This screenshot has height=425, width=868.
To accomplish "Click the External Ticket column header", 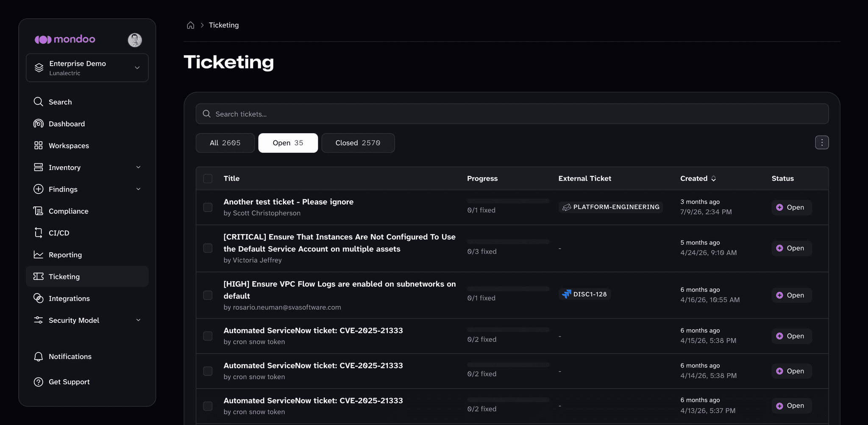I will pos(584,179).
